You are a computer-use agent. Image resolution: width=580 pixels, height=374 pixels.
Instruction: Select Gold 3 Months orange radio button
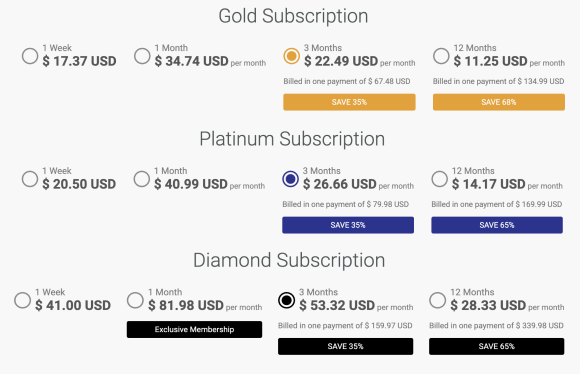pyautogui.click(x=291, y=56)
